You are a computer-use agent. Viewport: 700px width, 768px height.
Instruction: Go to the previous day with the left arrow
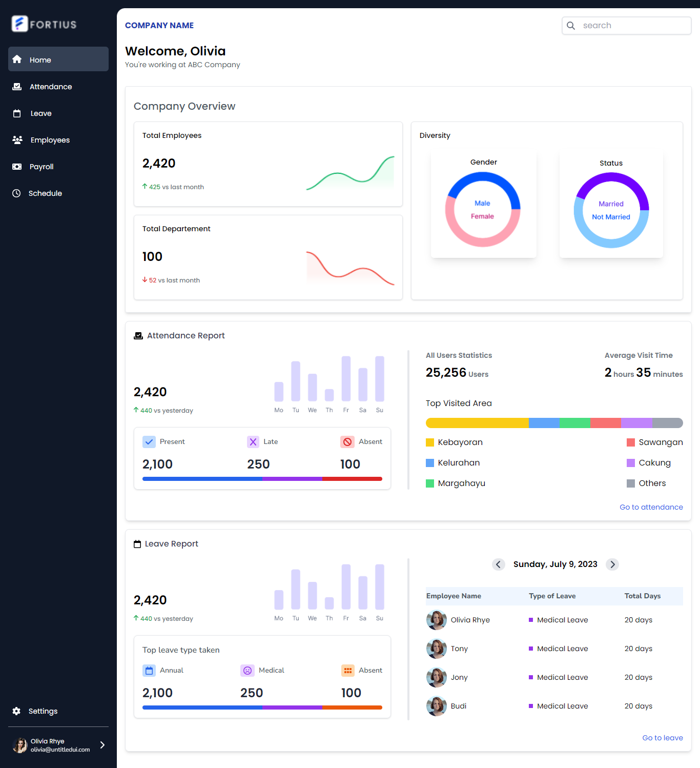click(498, 564)
